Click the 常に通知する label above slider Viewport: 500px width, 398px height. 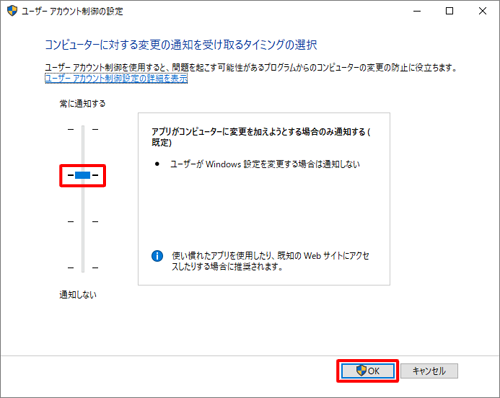tap(82, 104)
